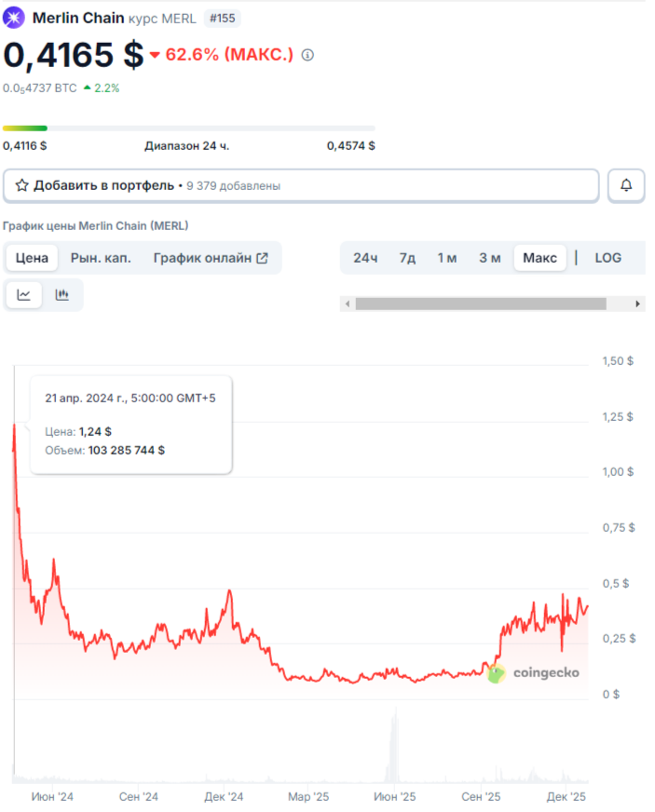This screenshot has width=655, height=812.
Task: Click the 1,50 $ axis label
Action: [618, 361]
